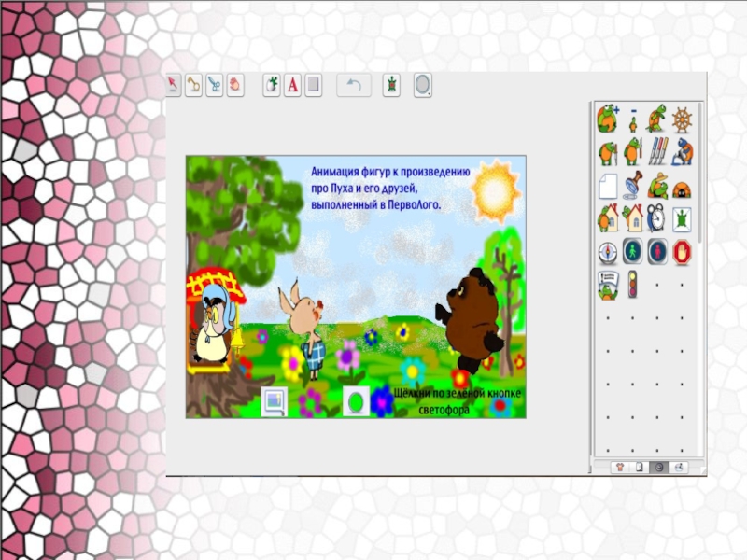Click the green traffic light button on canvas

click(x=356, y=401)
